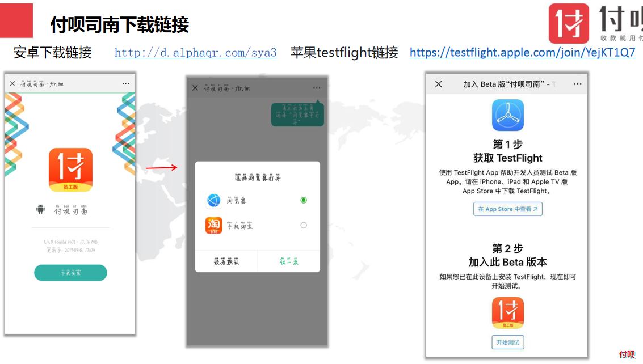
Task: Tap the 付呗 app icon under 第 2 步
Action: pos(508,313)
